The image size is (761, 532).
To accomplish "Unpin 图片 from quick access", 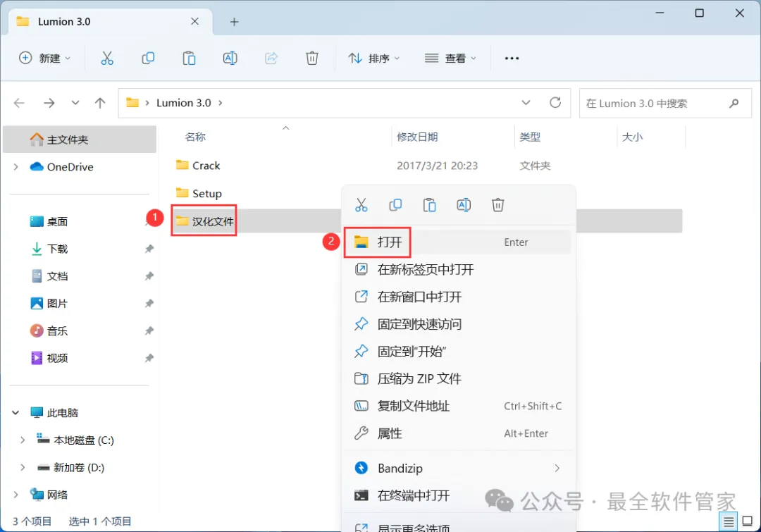I will pyautogui.click(x=149, y=304).
